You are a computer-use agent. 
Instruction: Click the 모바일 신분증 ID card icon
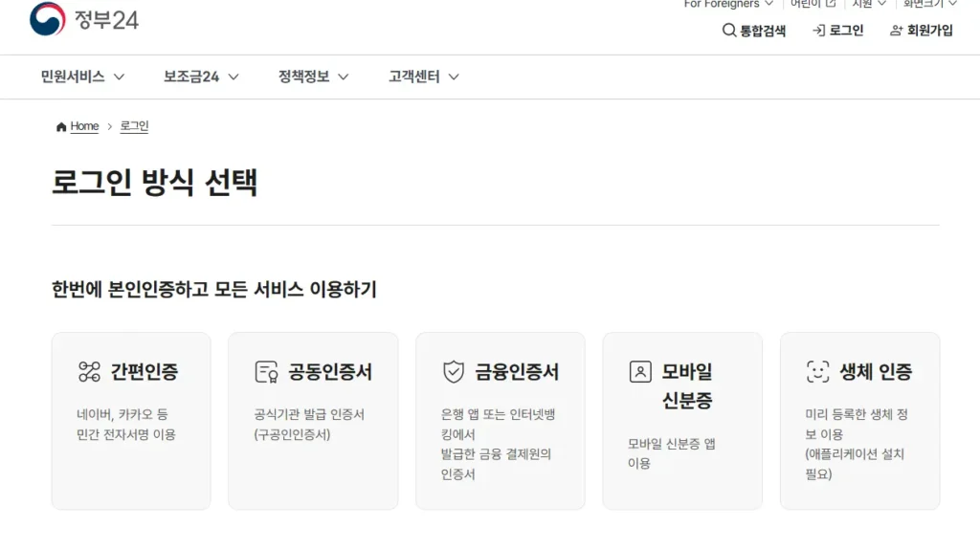pyautogui.click(x=640, y=372)
